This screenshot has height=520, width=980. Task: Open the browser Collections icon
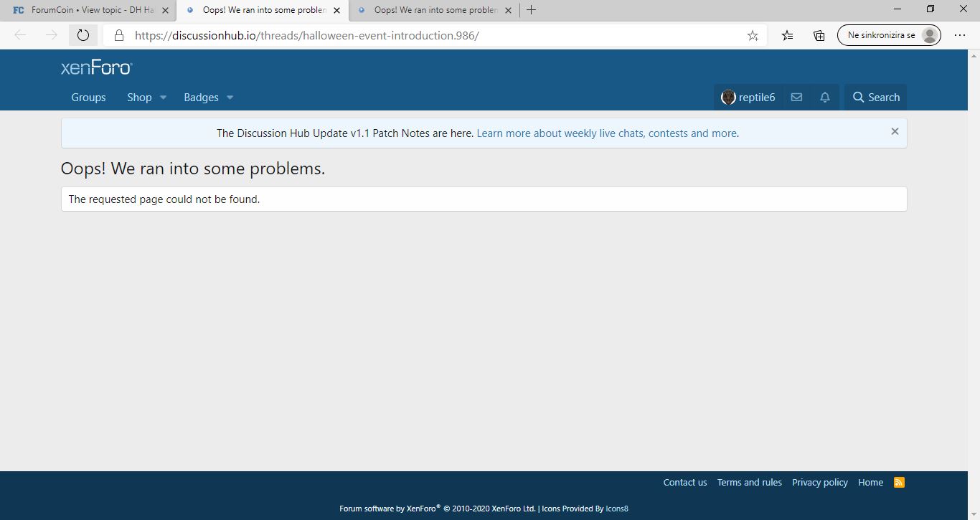(819, 35)
